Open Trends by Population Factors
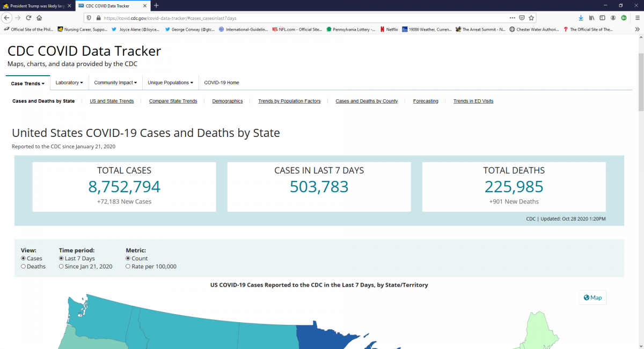 tap(289, 101)
